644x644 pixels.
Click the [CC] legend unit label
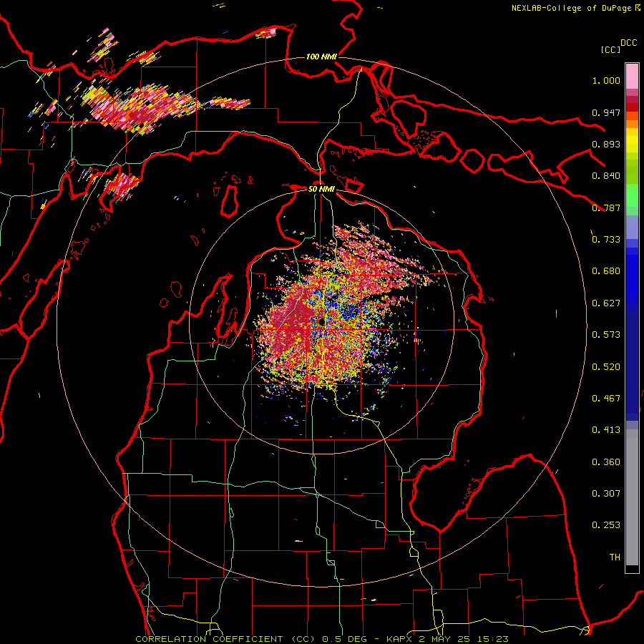tap(610, 49)
